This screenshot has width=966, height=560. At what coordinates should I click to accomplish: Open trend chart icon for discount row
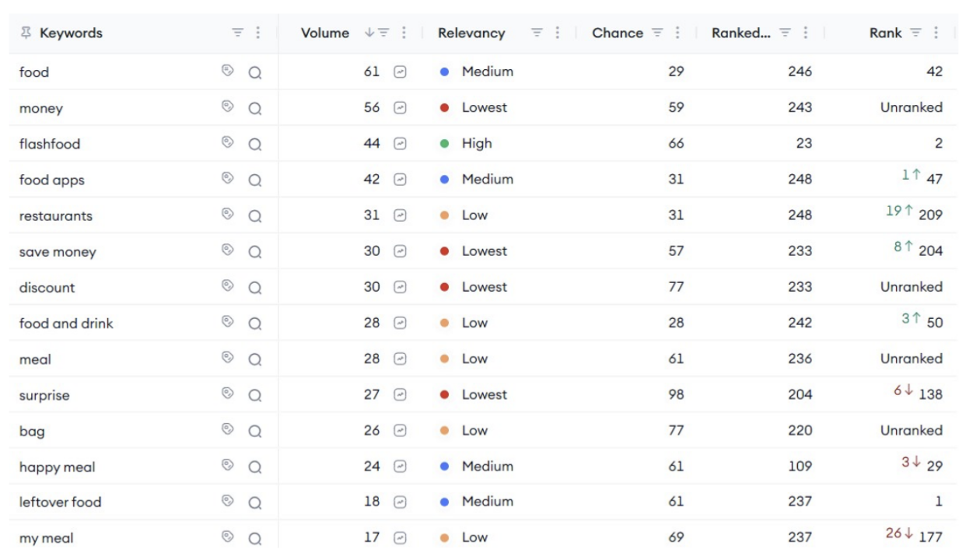coord(400,287)
